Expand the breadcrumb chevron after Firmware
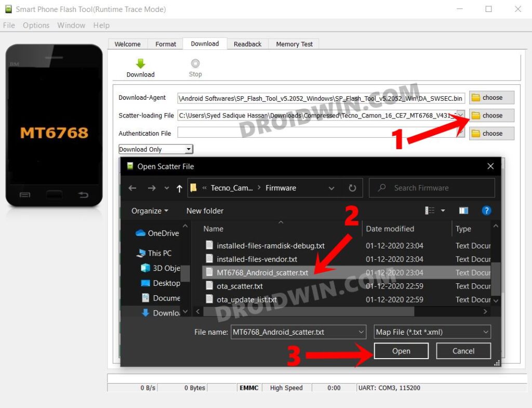Viewport: 532px width, 408px height. tap(331, 188)
